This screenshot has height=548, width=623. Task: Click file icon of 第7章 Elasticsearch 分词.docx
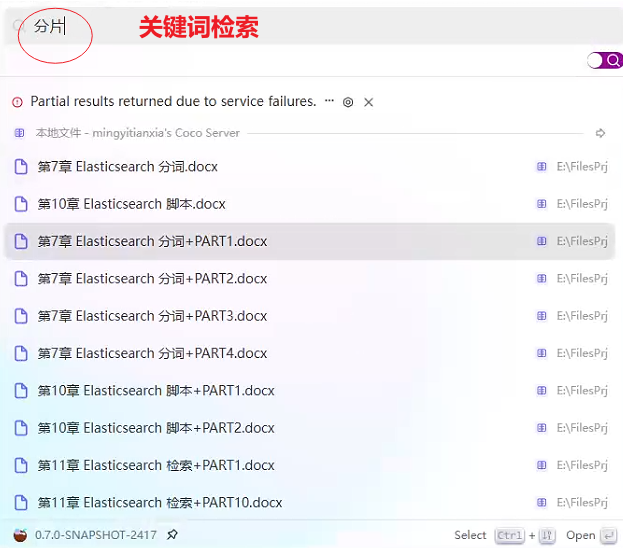pos(21,167)
